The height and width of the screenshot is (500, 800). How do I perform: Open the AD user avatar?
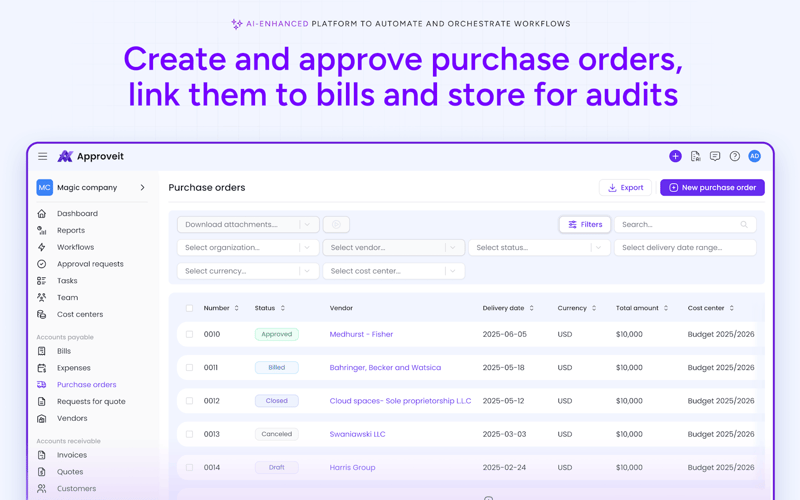[x=754, y=156]
